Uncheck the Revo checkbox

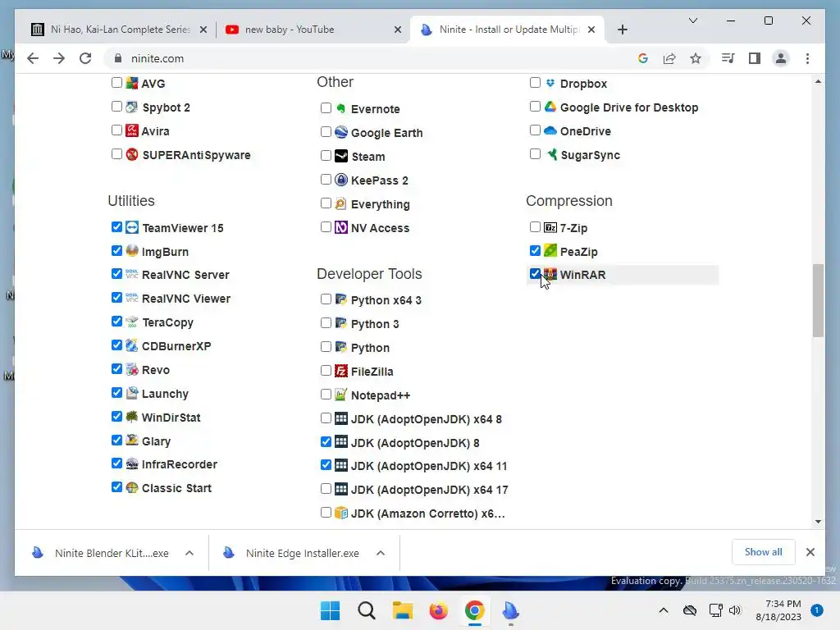116,369
